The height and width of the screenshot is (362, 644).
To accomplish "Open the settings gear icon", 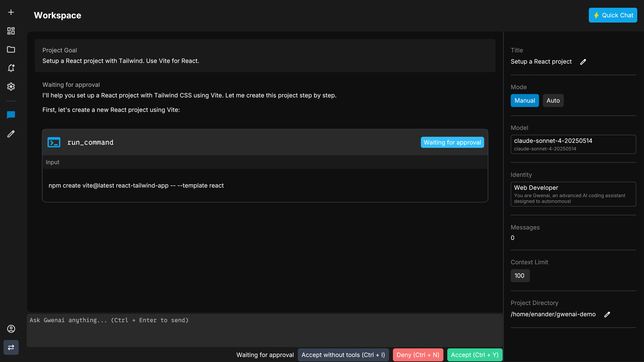I will coord(11,86).
